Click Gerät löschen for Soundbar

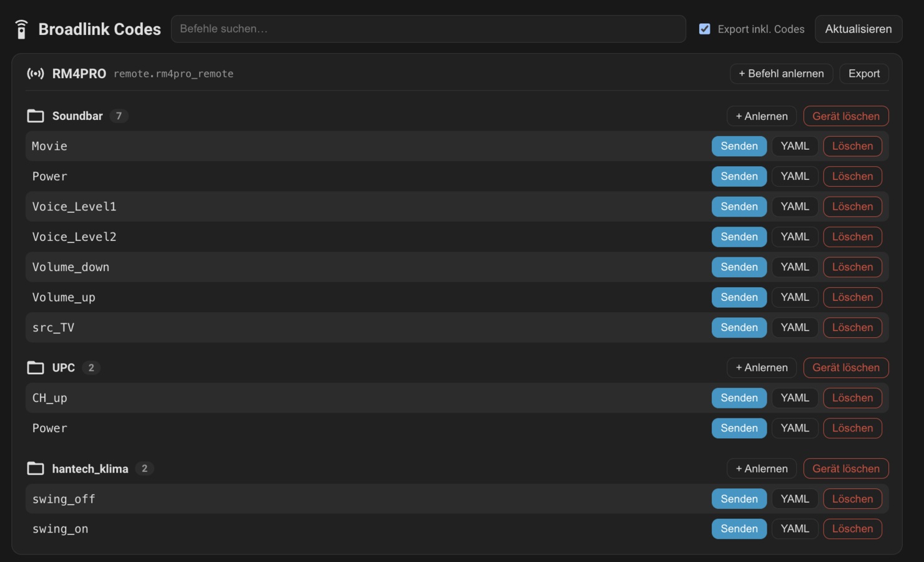[846, 116]
